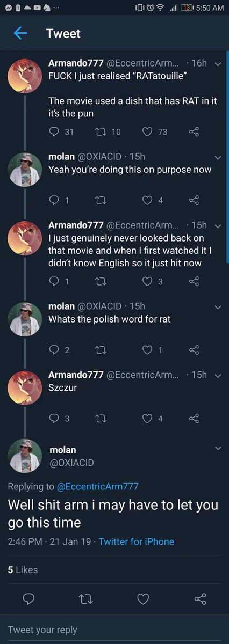Open the chevron menu on the main molan tweet
This screenshot has width=229, height=644.
218,448
